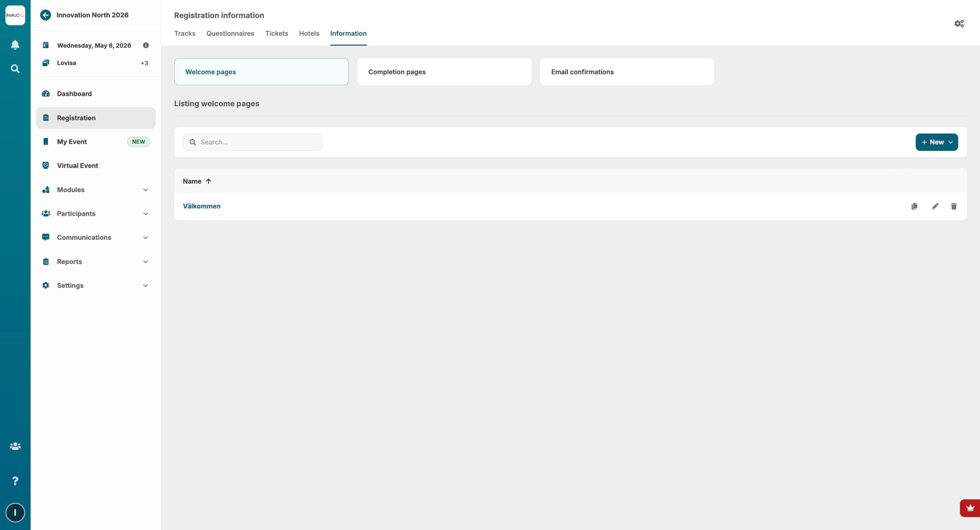
Task: Open the Completion pages card
Action: click(444, 72)
